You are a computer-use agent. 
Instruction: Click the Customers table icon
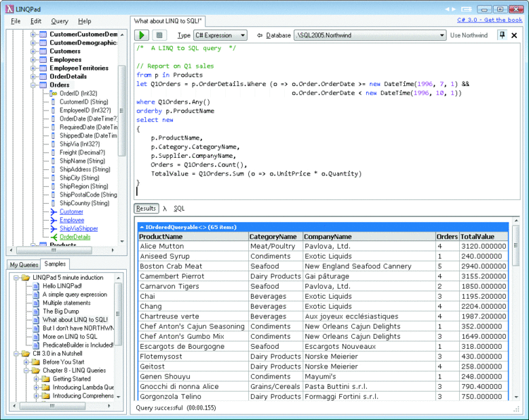coord(43,51)
